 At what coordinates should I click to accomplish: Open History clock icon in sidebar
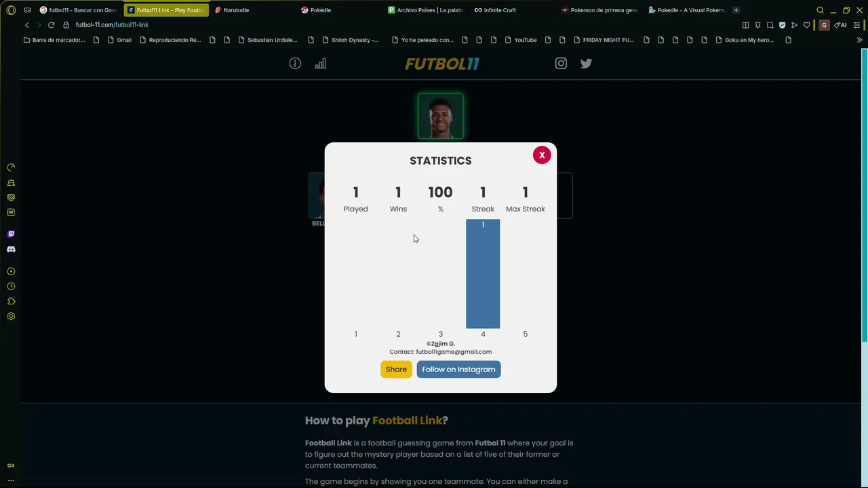tap(11, 286)
